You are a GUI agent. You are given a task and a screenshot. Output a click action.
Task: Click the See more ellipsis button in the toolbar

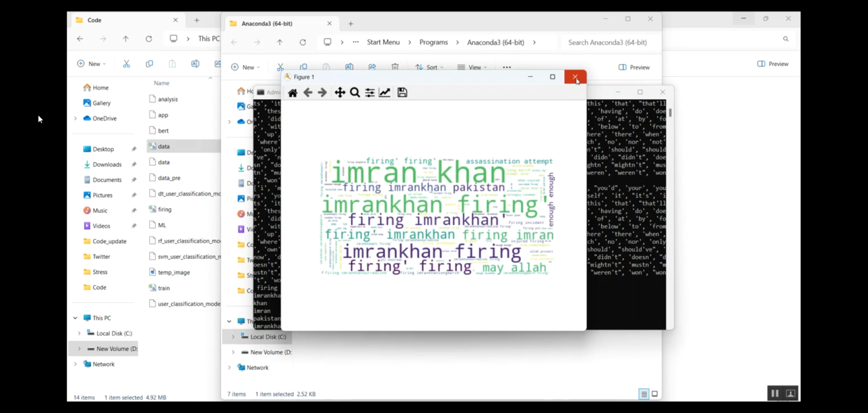pos(506,67)
